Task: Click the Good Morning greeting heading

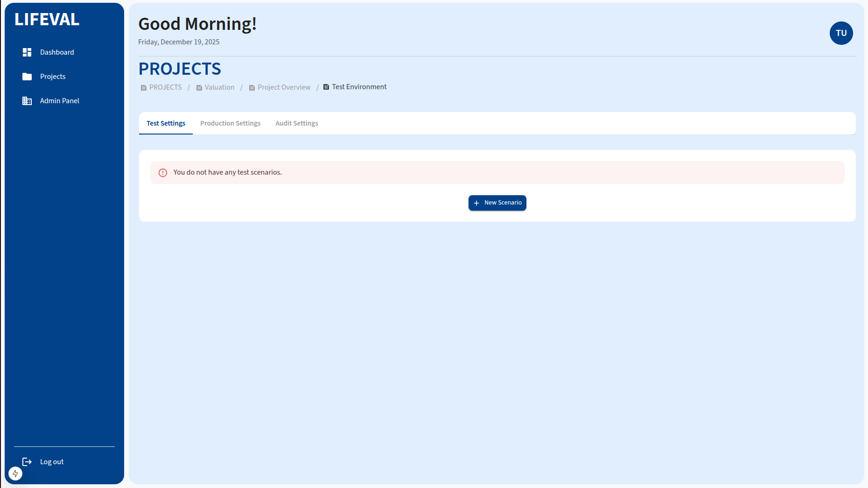Action: coord(197,24)
